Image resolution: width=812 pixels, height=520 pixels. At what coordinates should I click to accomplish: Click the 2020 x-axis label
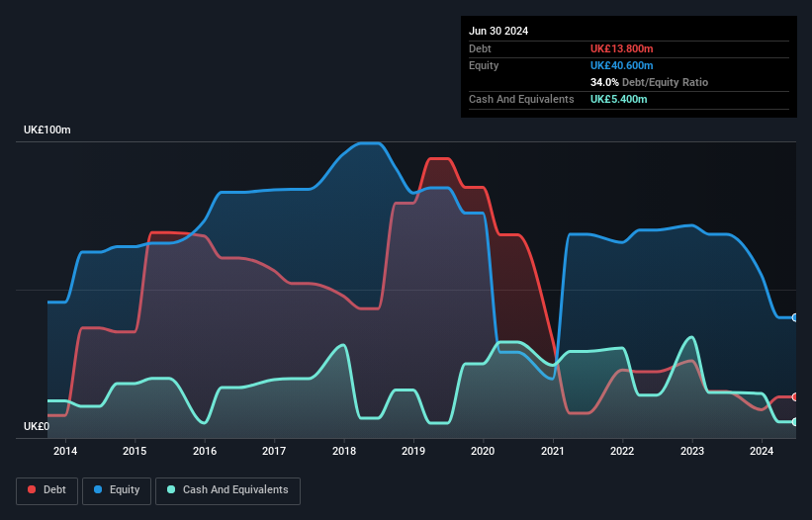tap(483, 451)
